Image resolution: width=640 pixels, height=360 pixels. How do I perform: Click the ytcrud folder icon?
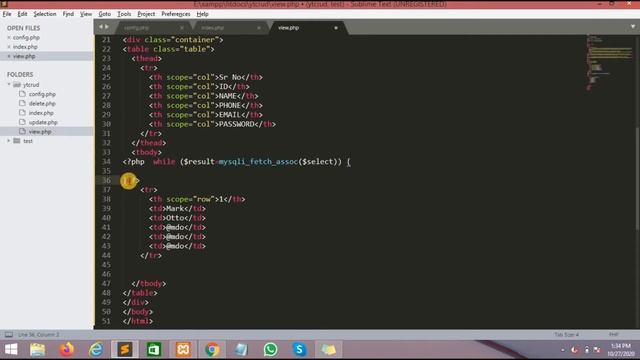[x=17, y=84]
